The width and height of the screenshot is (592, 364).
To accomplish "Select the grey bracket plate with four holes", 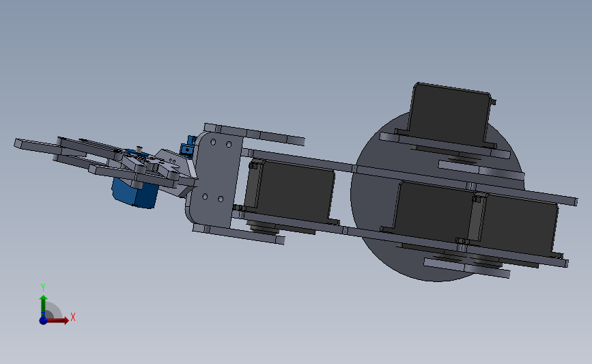I will click(x=215, y=180).
